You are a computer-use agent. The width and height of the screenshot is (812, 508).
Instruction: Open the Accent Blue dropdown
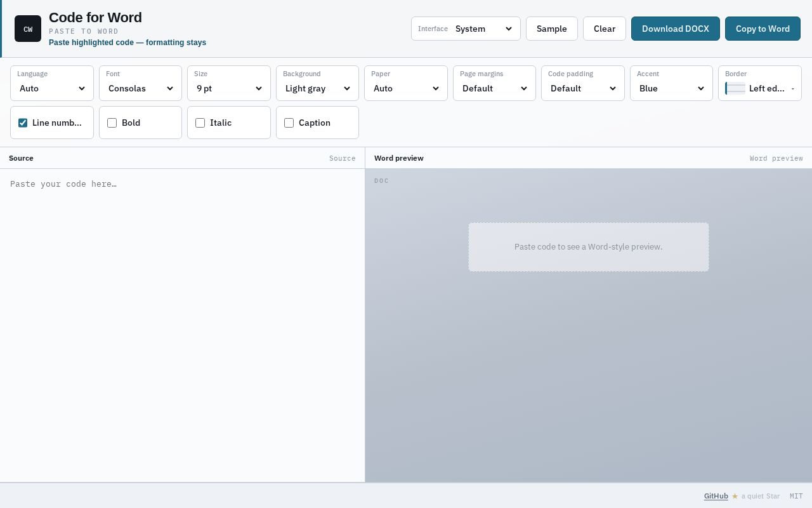pyautogui.click(x=671, y=88)
